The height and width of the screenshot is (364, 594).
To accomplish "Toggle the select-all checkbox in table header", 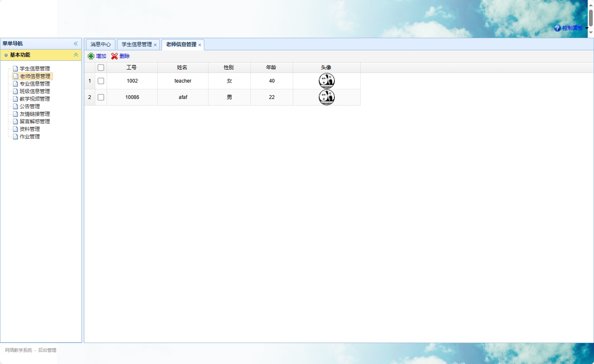I will pyautogui.click(x=101, y=68).
